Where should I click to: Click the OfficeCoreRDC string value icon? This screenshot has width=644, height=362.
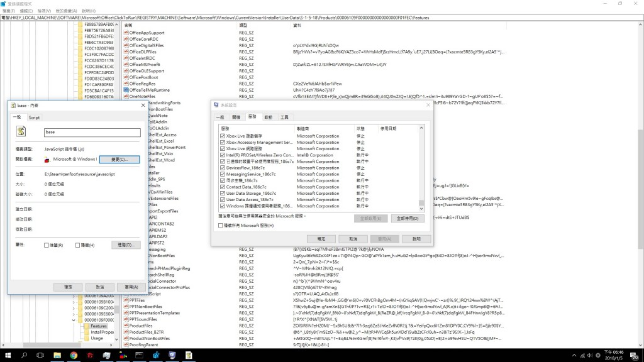tap(126, 39)
